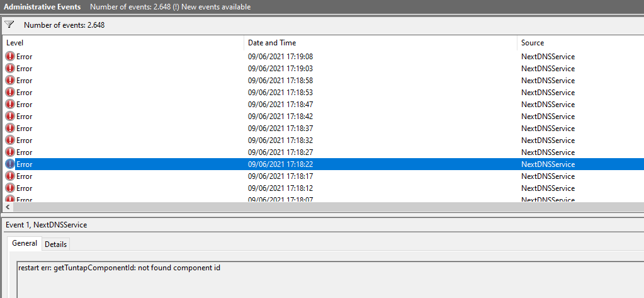
Task: Select highlighted date cell 09/06/2021 17:18:22
Action: [281, 164]
